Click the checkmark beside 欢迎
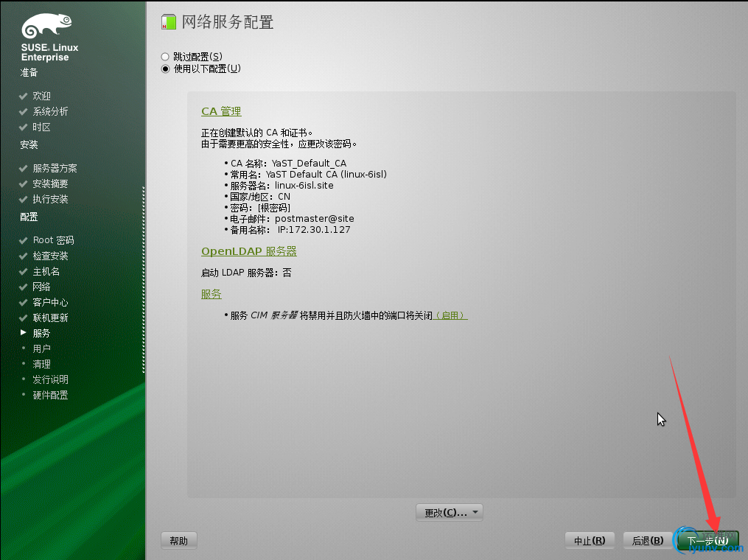The image size is (748, 560). pos(23,96)
